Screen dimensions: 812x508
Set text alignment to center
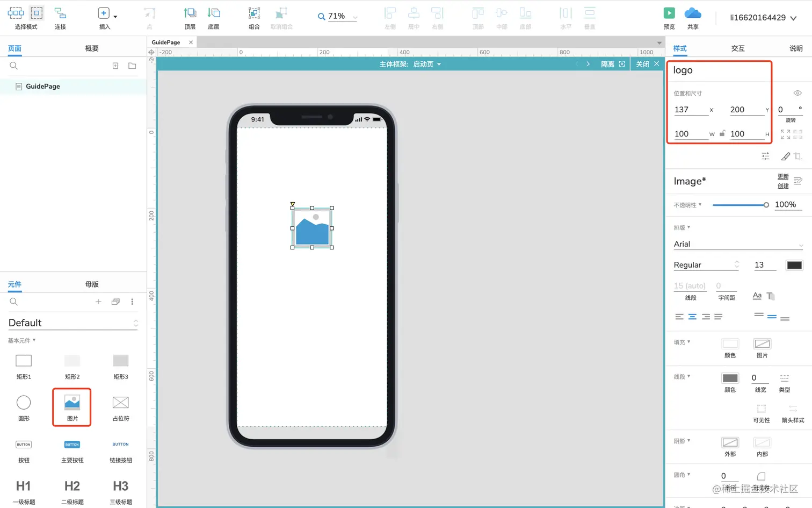692,317
